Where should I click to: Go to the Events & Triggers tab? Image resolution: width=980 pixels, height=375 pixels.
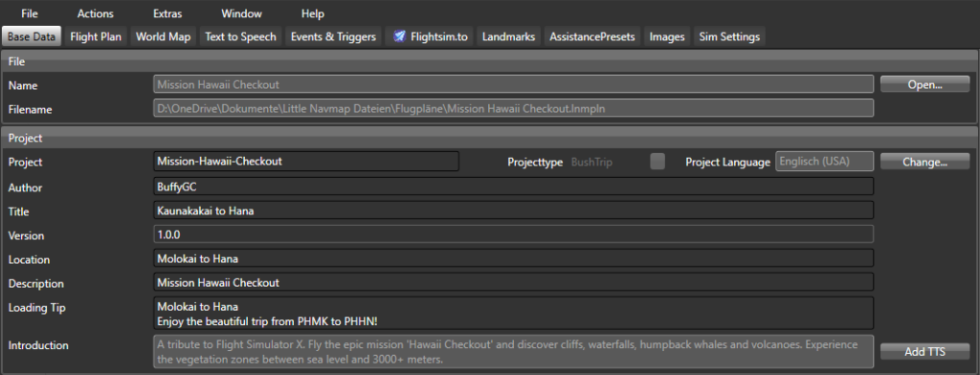333,37
